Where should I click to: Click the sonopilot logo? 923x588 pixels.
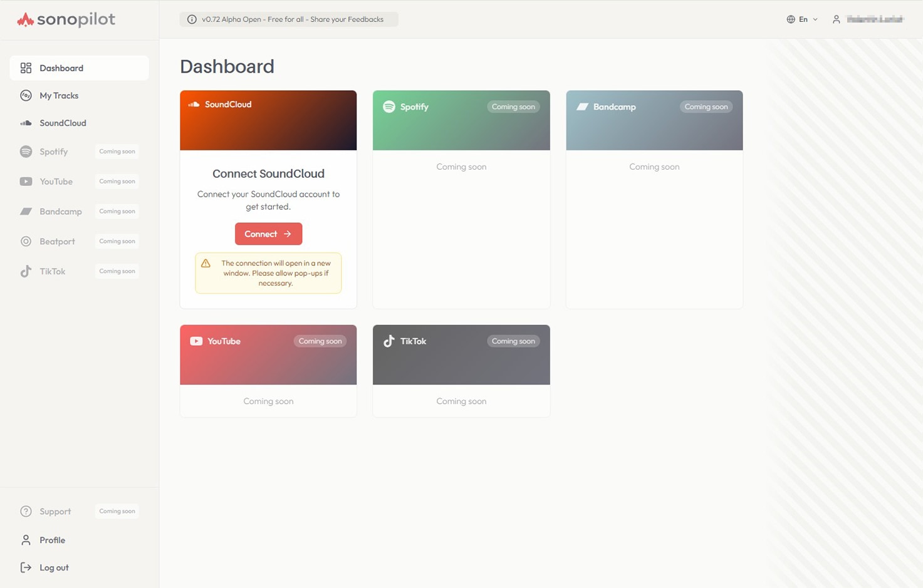[65, 19]
